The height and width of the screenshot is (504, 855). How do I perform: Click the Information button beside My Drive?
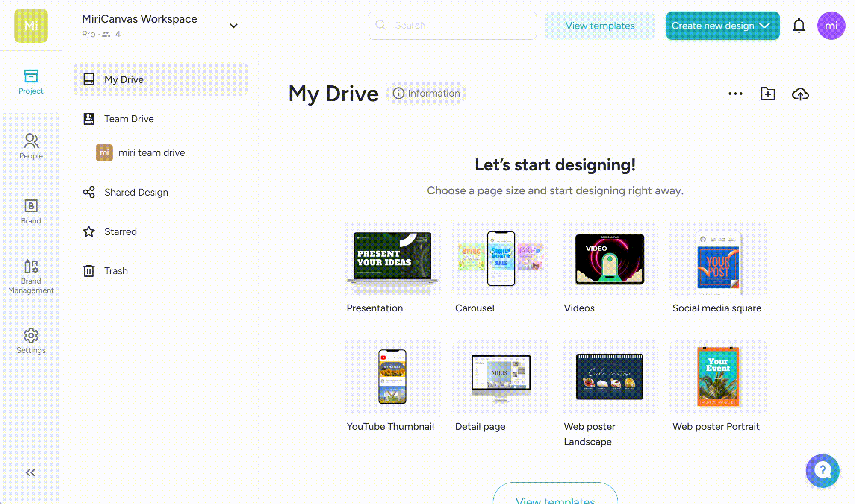click(x=427, y=93)
